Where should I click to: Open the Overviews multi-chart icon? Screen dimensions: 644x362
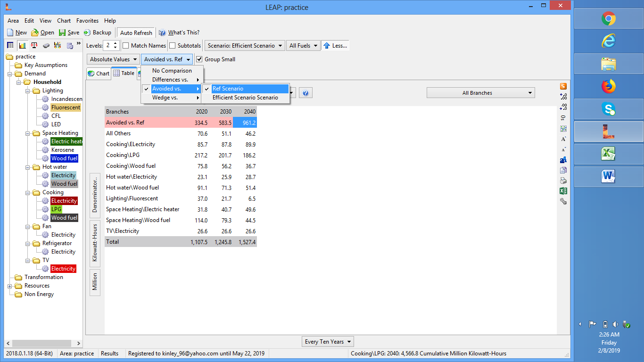coord(58,45)
